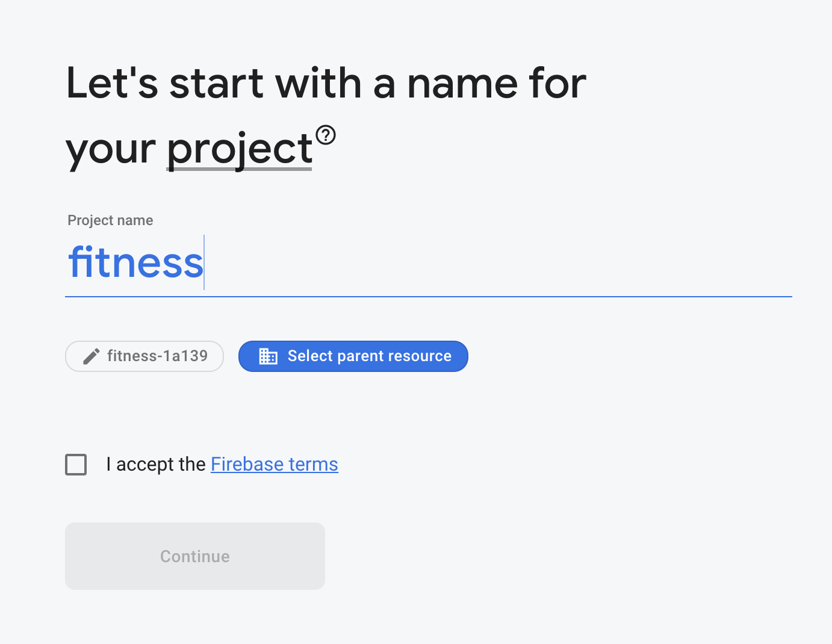Click the Continue button

pos(195,556)
